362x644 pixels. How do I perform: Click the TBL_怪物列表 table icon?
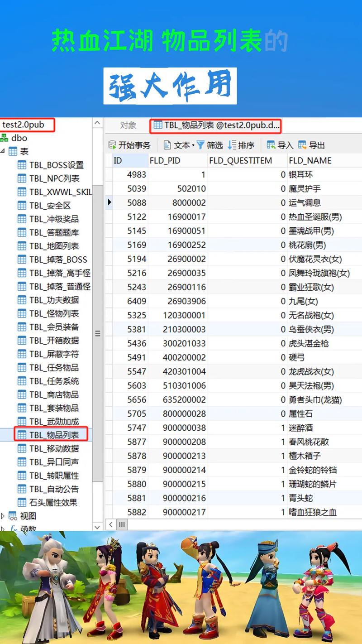tap(22, 313)
